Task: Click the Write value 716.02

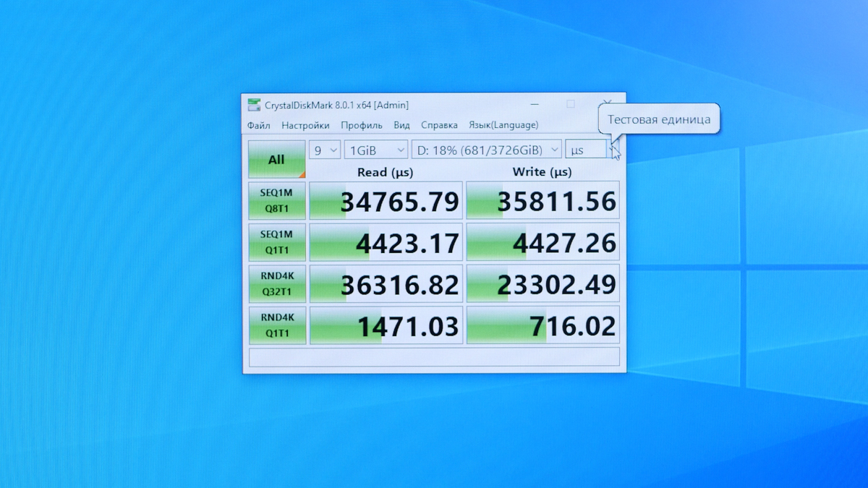Action: tap(543, 325)
